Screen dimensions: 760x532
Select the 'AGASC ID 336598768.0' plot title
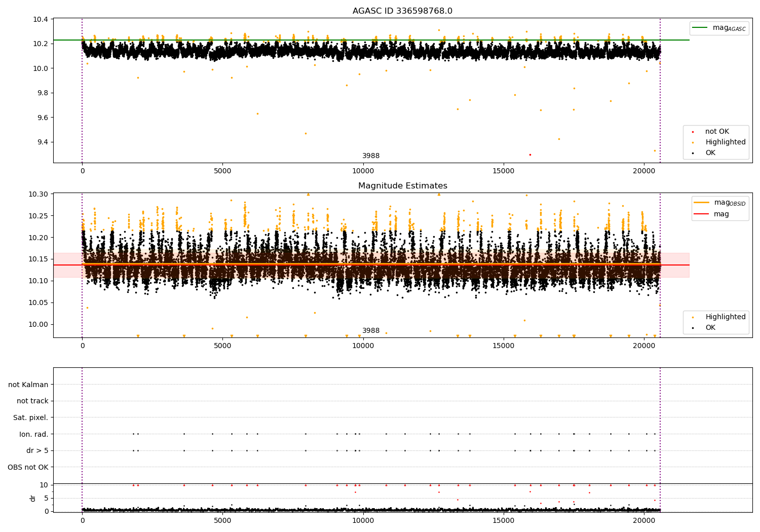coord(402,11)
